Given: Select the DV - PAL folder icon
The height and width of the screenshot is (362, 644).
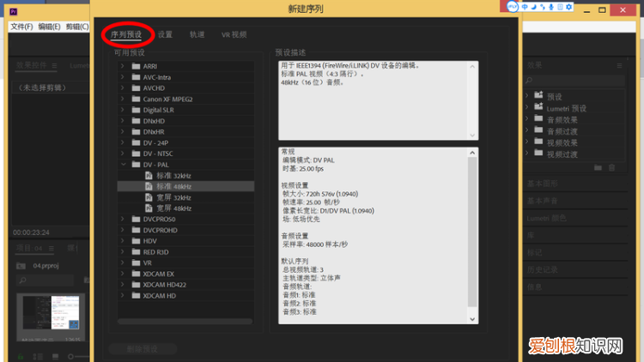Looking at the screenshot, I should tap(136, 164).
